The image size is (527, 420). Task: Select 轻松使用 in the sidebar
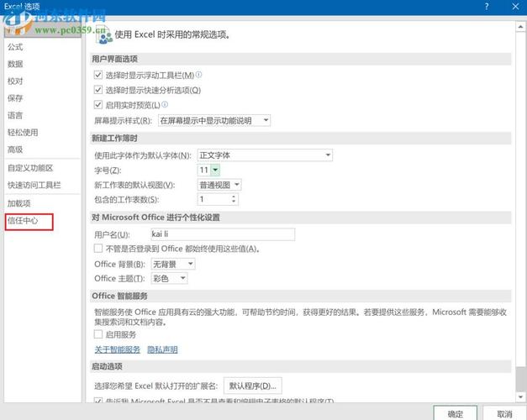pyautogui.click(x=23, y=133)
